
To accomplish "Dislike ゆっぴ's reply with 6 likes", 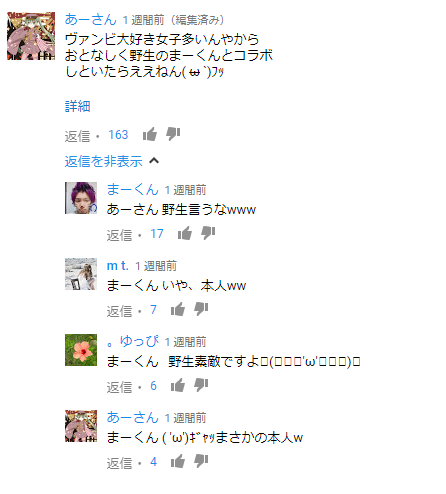I will 201,385.
